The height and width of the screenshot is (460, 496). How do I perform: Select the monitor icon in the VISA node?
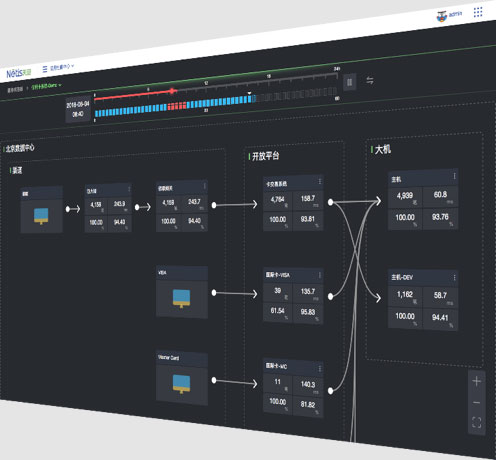pyautogui.click(x=182, y=298)
